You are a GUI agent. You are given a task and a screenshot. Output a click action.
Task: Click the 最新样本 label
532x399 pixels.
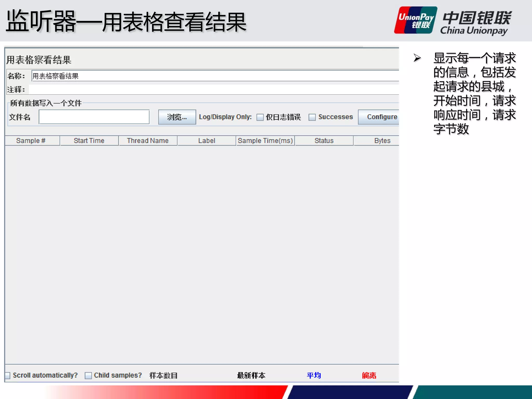251,375
